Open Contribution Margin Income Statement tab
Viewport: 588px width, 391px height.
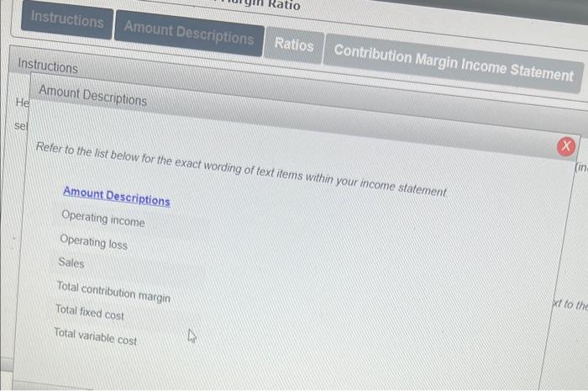(454, 63)
